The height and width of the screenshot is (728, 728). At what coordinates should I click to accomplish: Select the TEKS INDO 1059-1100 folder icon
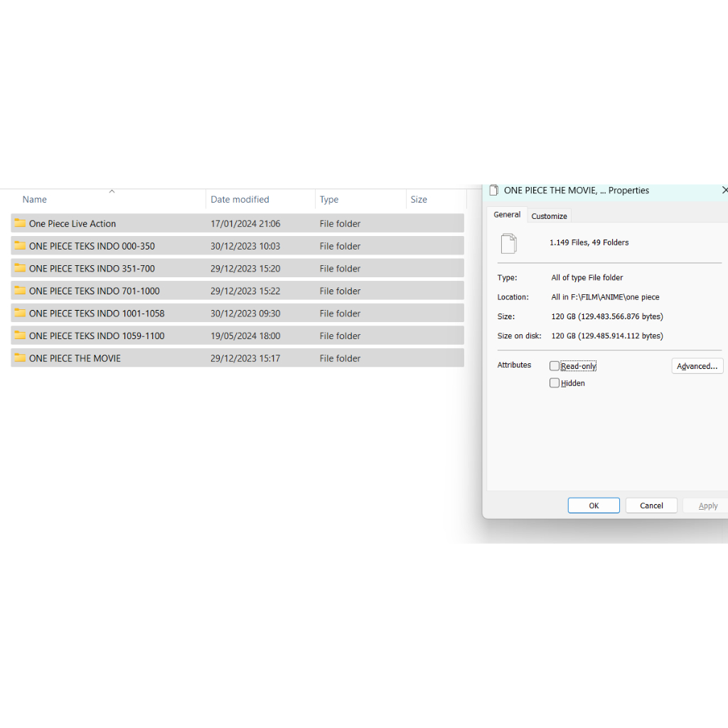20,336
